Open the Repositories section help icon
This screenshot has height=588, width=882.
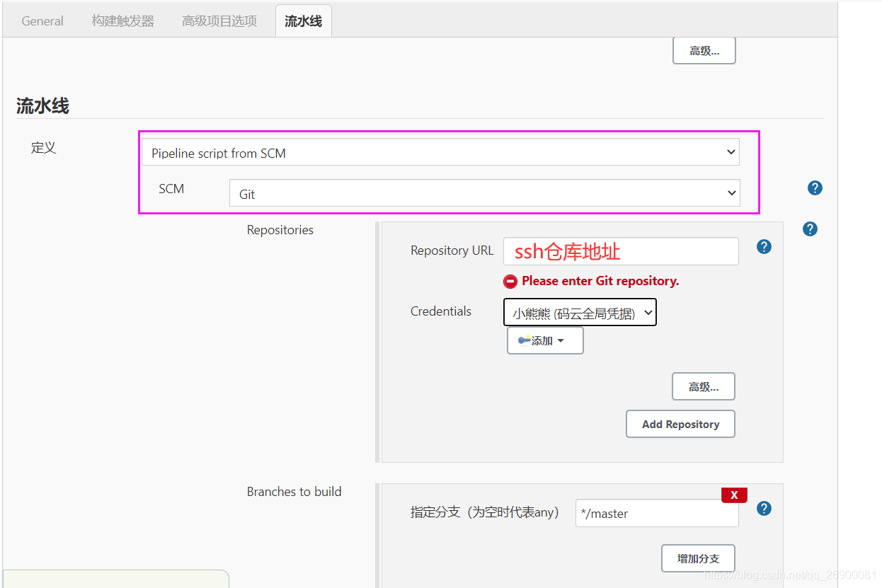click(810, 229)
